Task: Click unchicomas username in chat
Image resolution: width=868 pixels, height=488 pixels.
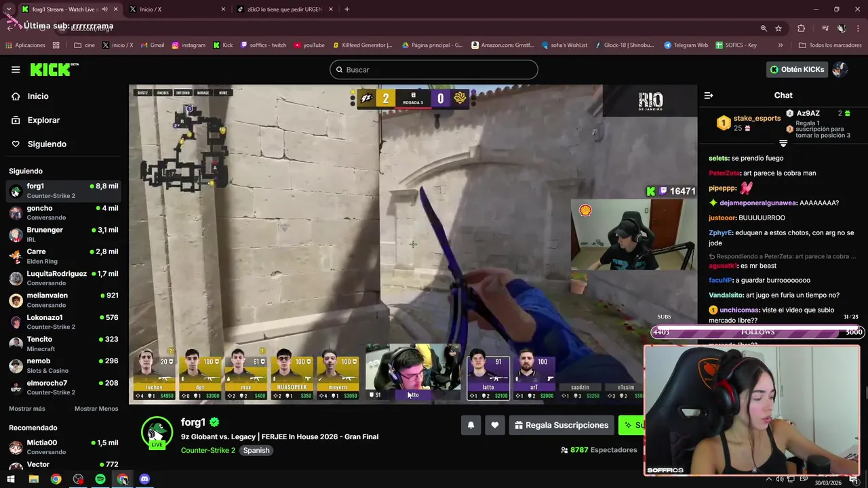Action: (739, 310)
